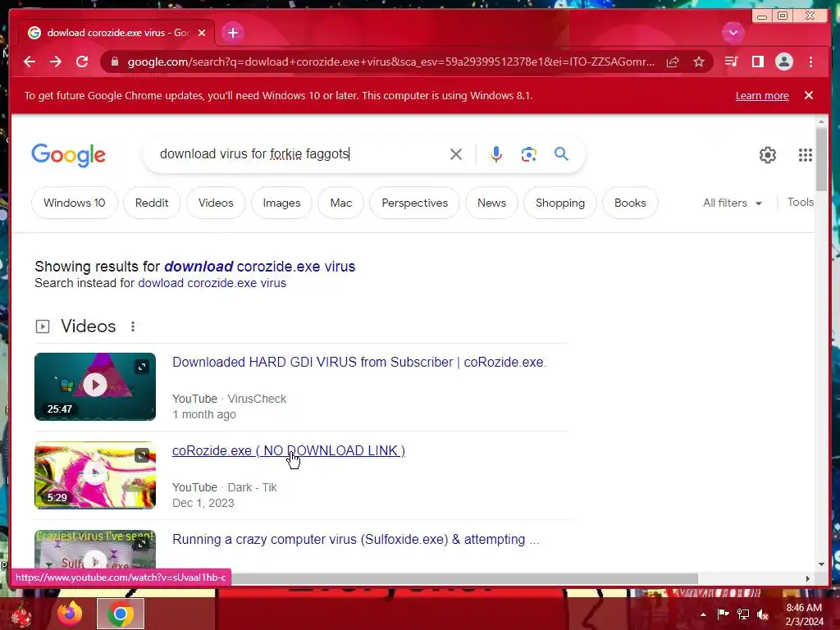Screen dimensions: 840x630
Task: Open 'coRozide.exe ( NO DOWNLOAD LINK )' link
Action: (x=289, y=450)
